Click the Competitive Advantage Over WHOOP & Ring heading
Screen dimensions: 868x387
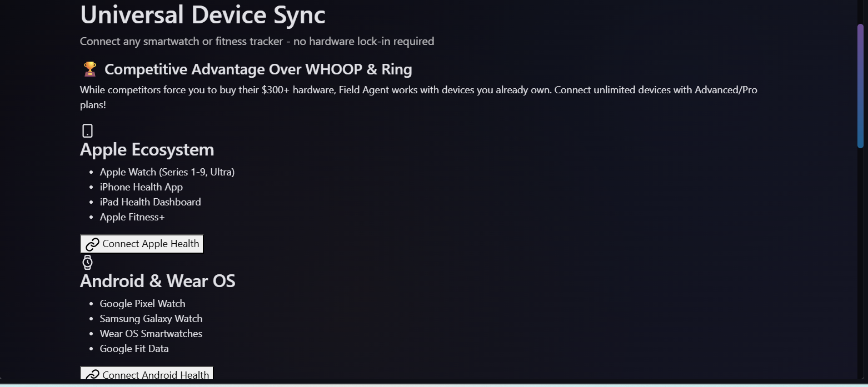point(258,69)
